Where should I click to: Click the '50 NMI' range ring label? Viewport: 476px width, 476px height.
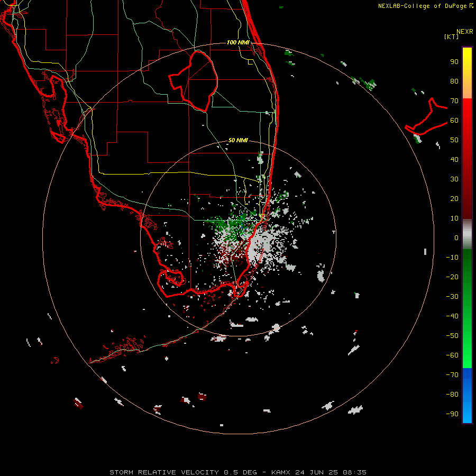pos(238,140)
